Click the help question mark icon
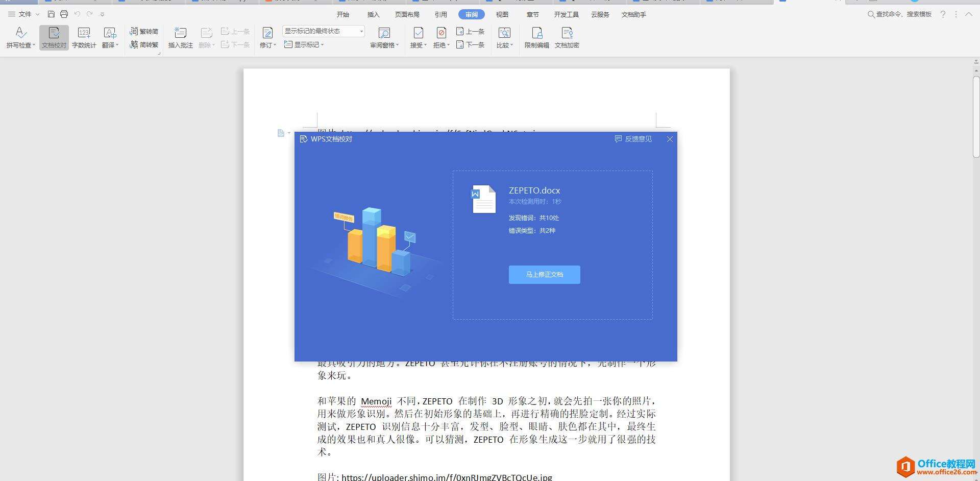 coord(943,14)
